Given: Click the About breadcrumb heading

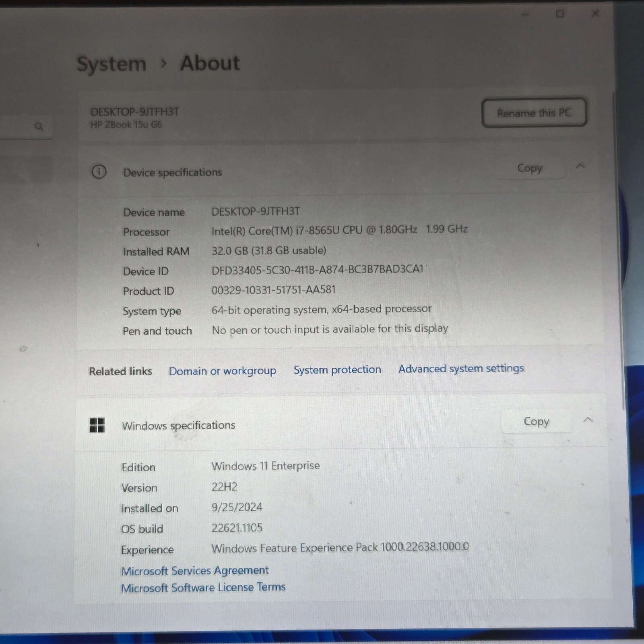Looking at the screenshot, I should coord(210,63).
